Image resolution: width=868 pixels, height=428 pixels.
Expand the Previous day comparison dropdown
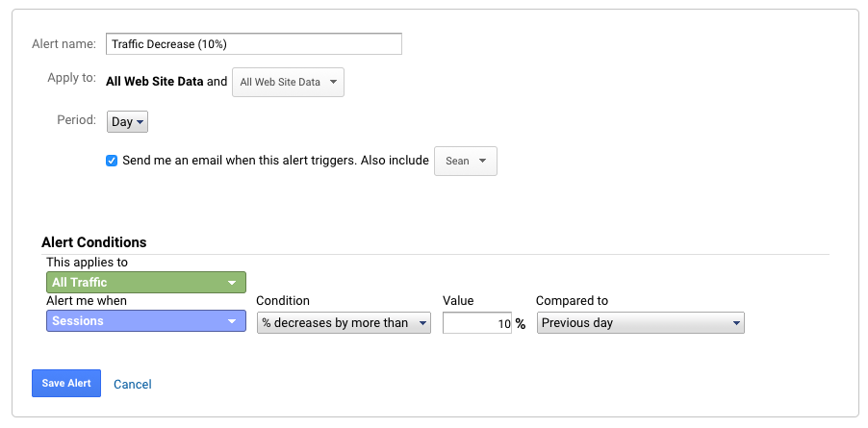click(641, 323)
